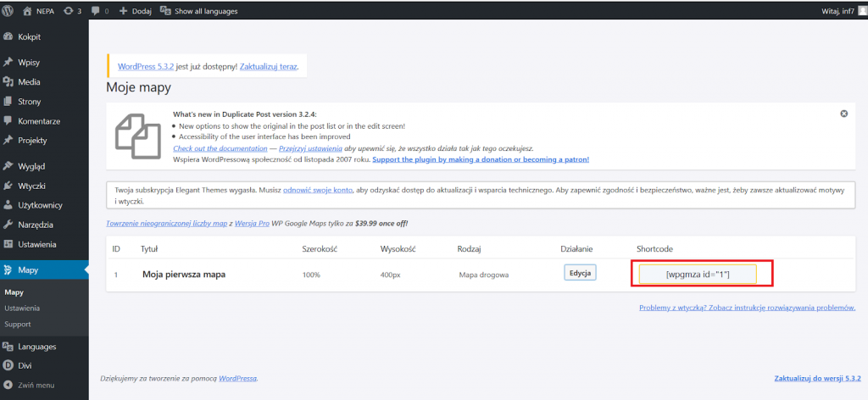This screenshot has width=868, height=400.
Task: Click the Dodaj plus icon
Action: 124,10
